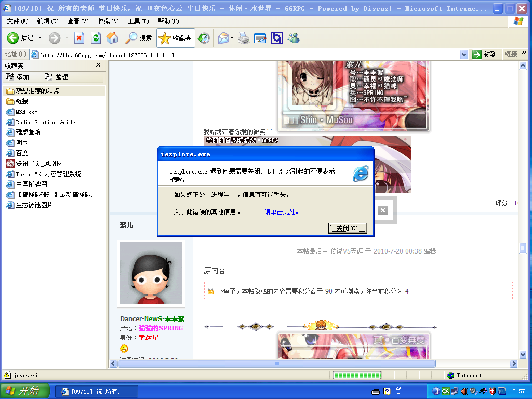The width and height of the screenshot is (532, 399).
Task: Open the 生态汤池图片 favorite
Action: (30, 205)
